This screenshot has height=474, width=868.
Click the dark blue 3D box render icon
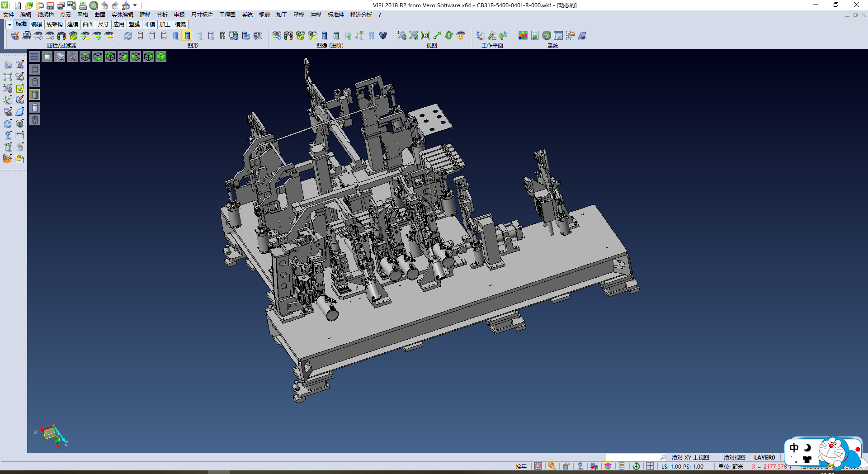click(x=383, y=35)
